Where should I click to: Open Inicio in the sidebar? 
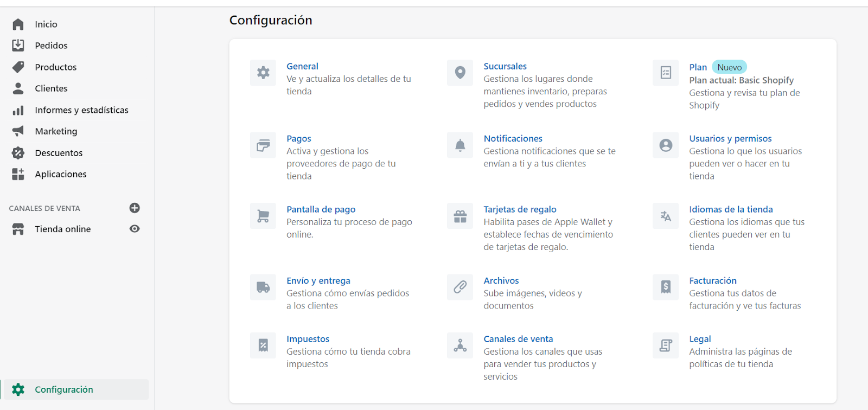pyautogui.click(x=46, y=24)
